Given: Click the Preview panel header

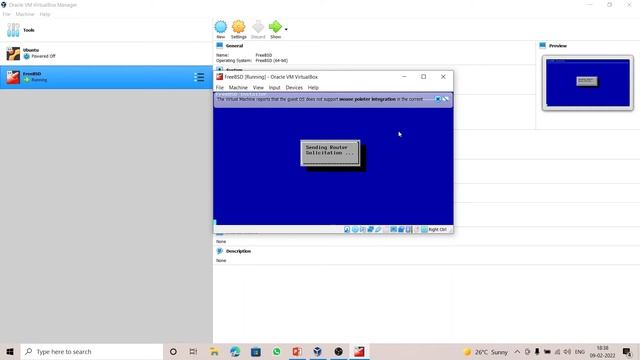Looking at the screenshot, I should tap(558, 46).
